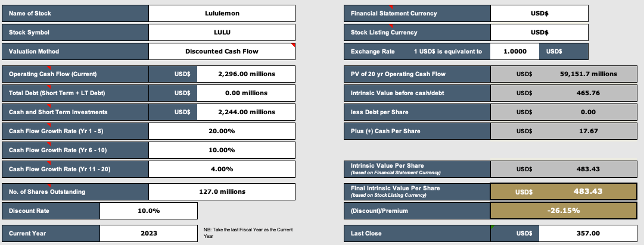
Task: Select the gray Intrinsic Value Per Share '483.43'
Action: coord(588,169)
